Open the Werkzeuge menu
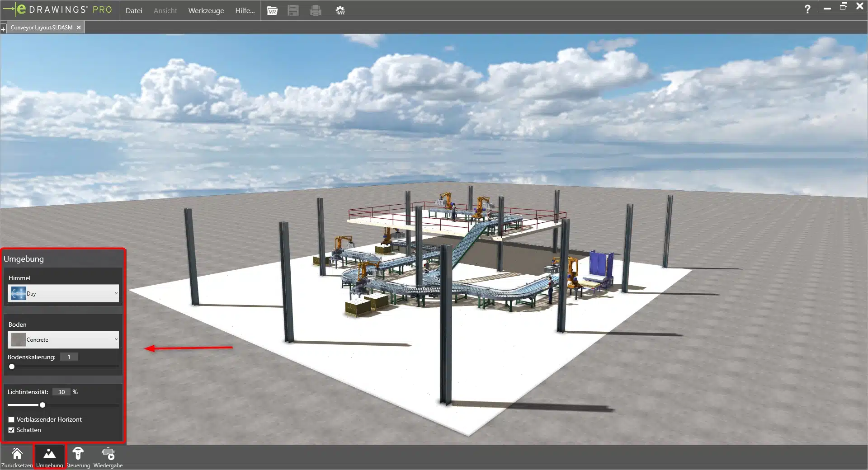This screenshot has width=868, height=470. click(206, 10)
